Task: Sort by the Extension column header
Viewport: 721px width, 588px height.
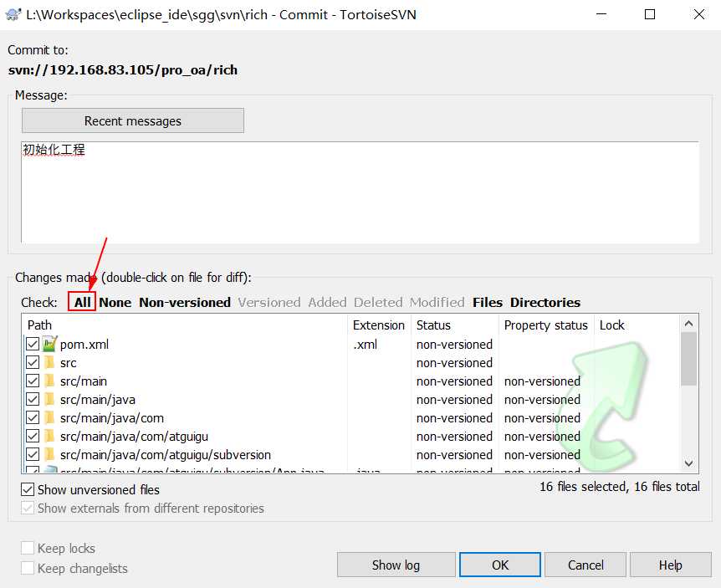Action: [x=379, y=325]
